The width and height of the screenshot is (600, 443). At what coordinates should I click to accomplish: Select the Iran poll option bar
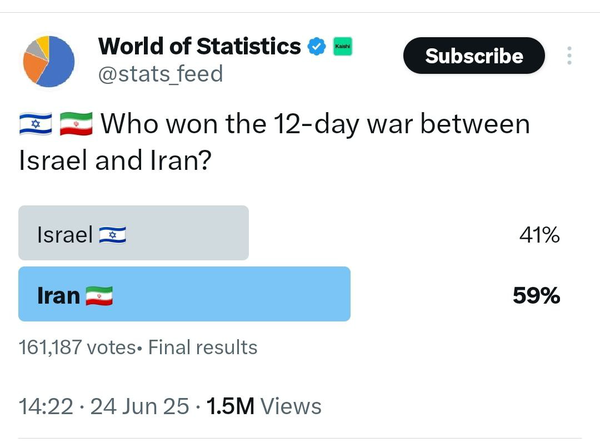[x=185, y=295]
